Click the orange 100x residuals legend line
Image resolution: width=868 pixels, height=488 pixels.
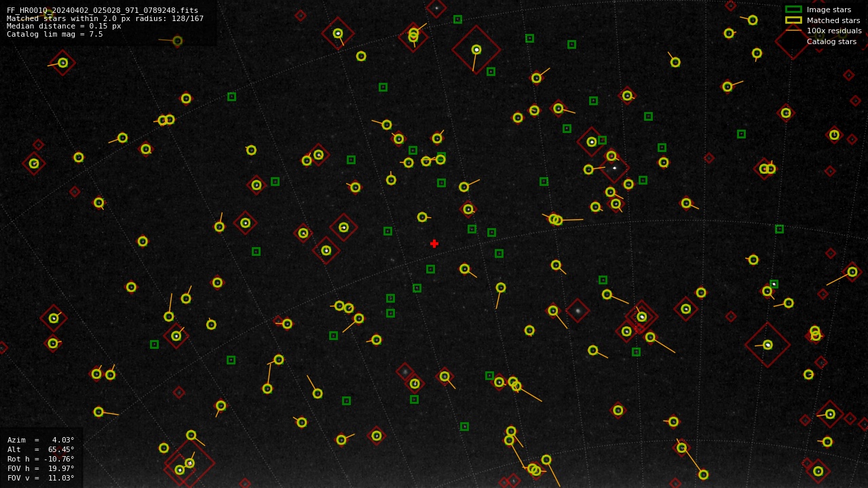pos(793,31)
